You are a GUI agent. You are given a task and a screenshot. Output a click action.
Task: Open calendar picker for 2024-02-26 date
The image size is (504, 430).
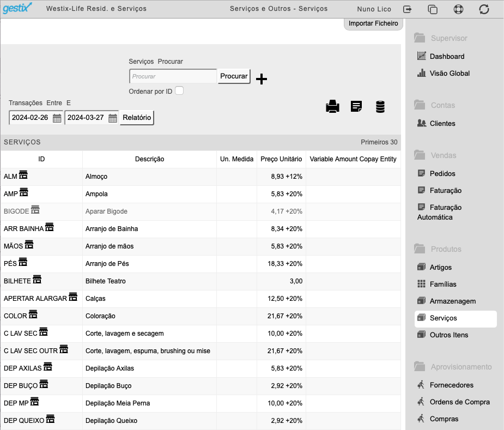pos(57,118)
